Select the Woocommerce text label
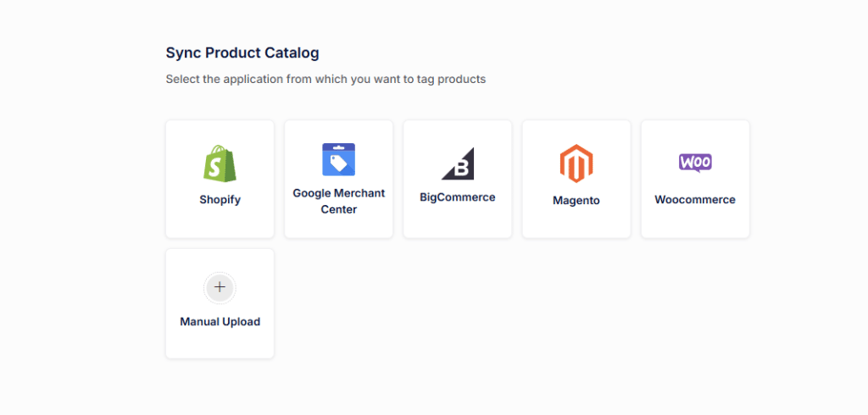 point(695,200)
